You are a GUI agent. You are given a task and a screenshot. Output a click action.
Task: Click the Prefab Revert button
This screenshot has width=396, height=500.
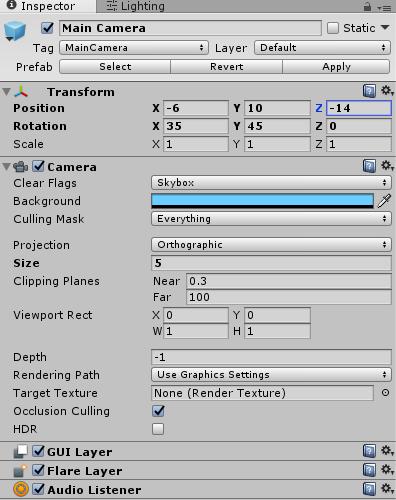(x=227, y=67)
